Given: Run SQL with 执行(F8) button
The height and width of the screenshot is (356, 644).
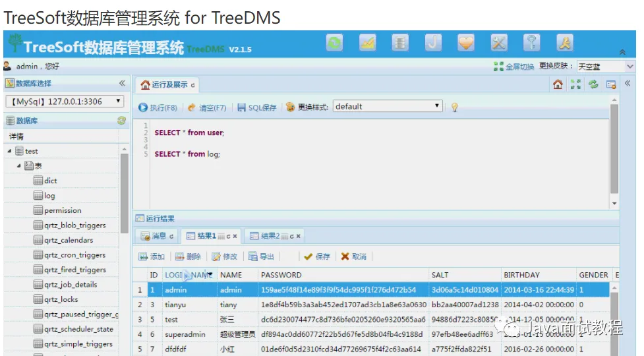Looking at the screenshot, I should 158,107.
